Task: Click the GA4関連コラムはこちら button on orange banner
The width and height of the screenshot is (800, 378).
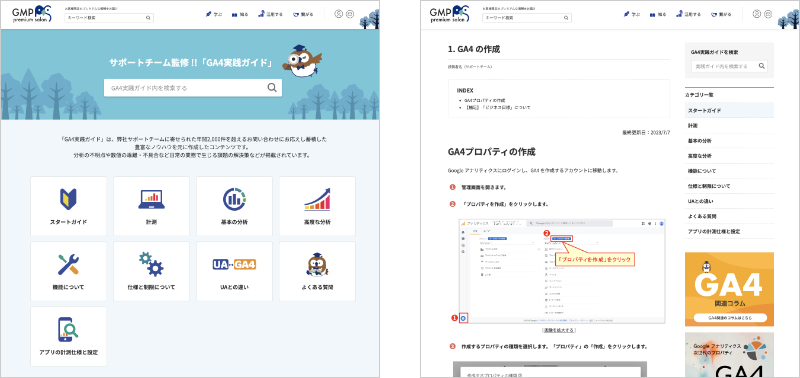Action: [729, 317]
